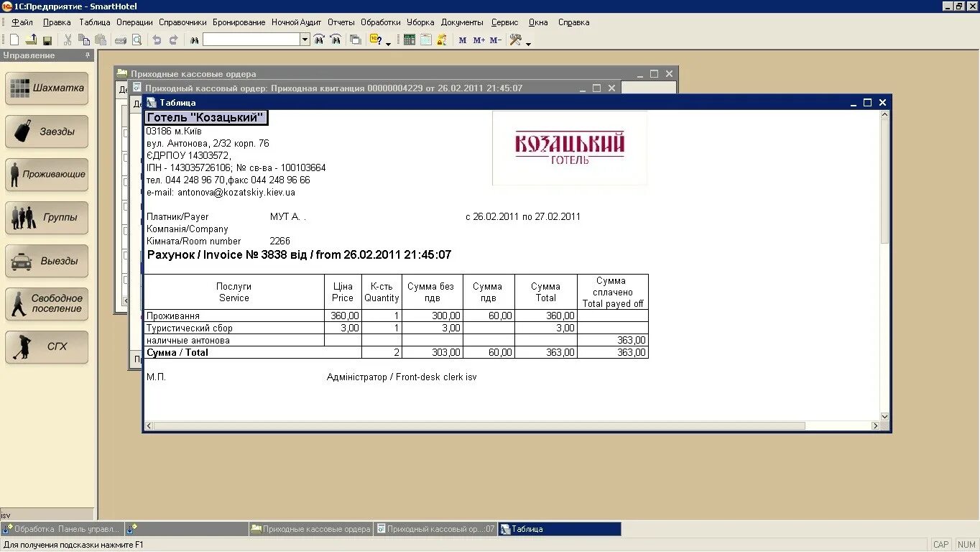
Task: Switch to Таблица taskbar tab
Action: (560, 529)
